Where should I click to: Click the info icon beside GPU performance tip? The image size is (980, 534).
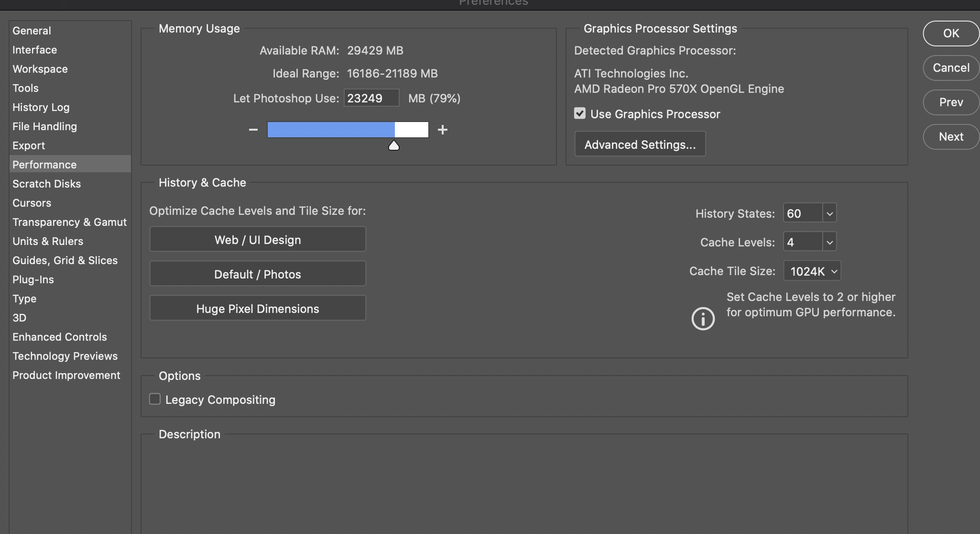pos(702,318)
